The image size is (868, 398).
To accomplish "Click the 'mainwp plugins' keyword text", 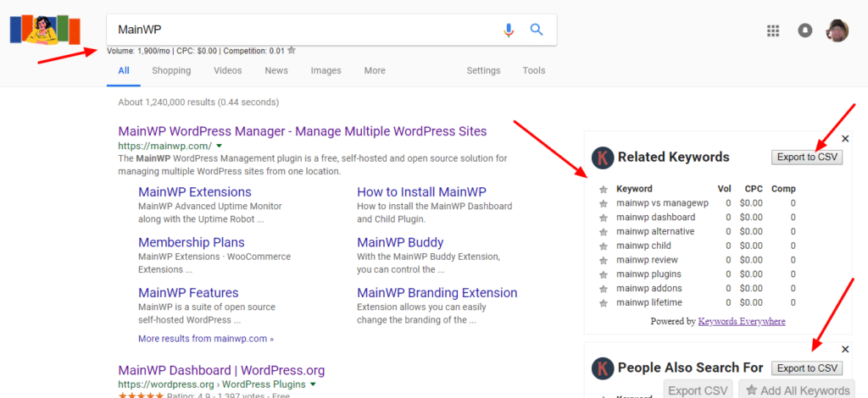I will (x=648, y=274).
